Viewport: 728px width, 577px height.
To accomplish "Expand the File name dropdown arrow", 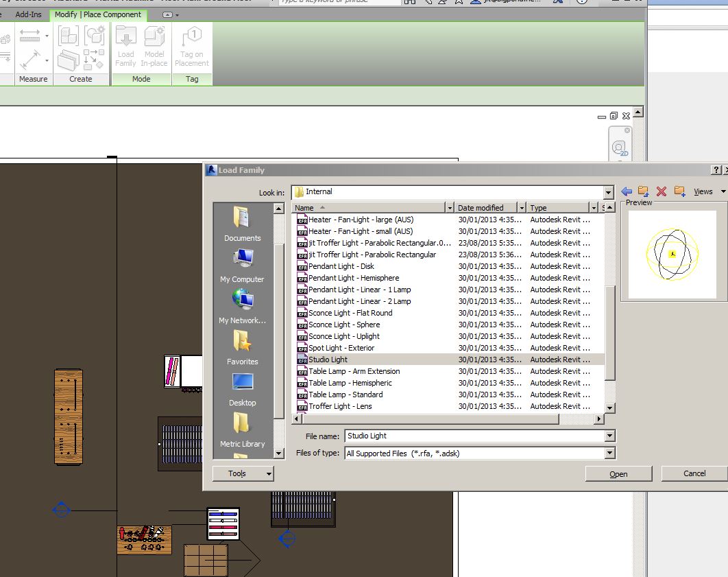I will tap(609, 436).
